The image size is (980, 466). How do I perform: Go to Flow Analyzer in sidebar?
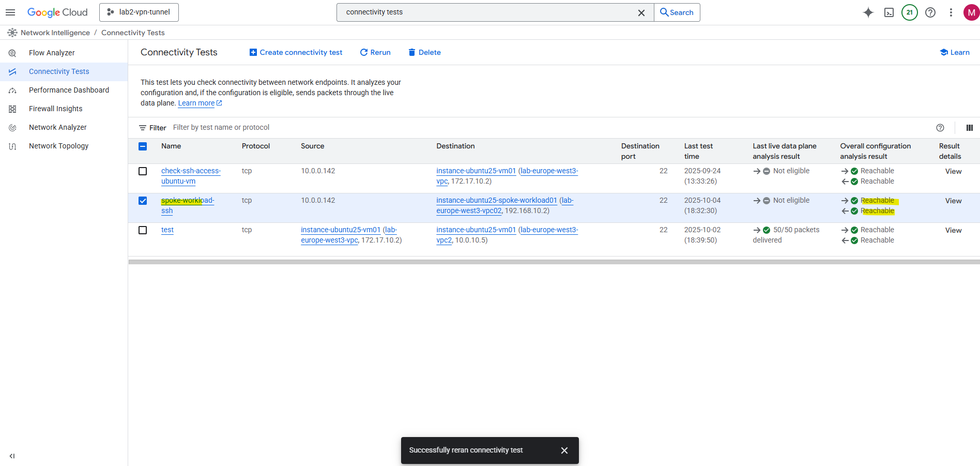click(x=52, y=53)
